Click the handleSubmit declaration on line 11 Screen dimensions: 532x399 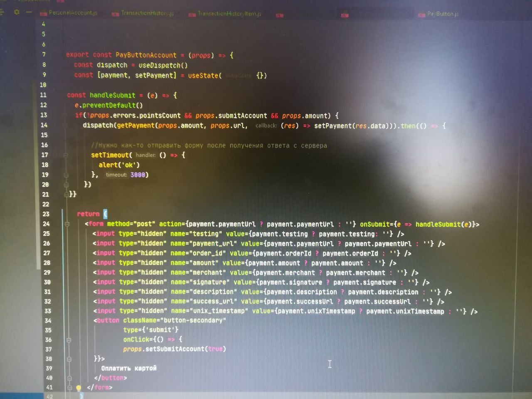[x=112, y=95]
